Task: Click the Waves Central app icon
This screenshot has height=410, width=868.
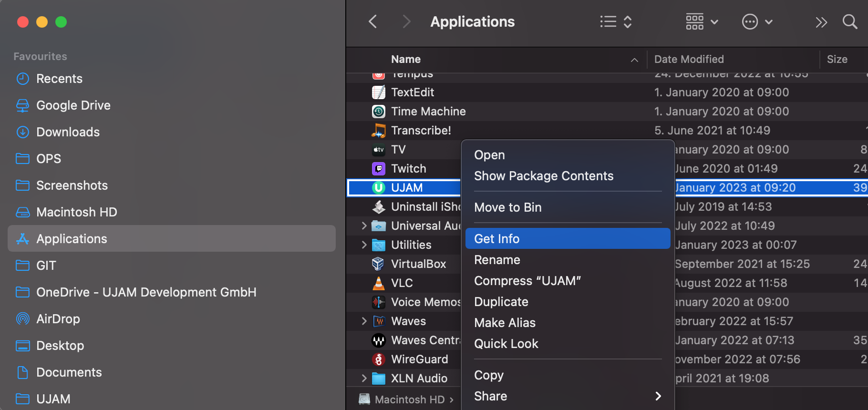Action: (x=379, y=340)
